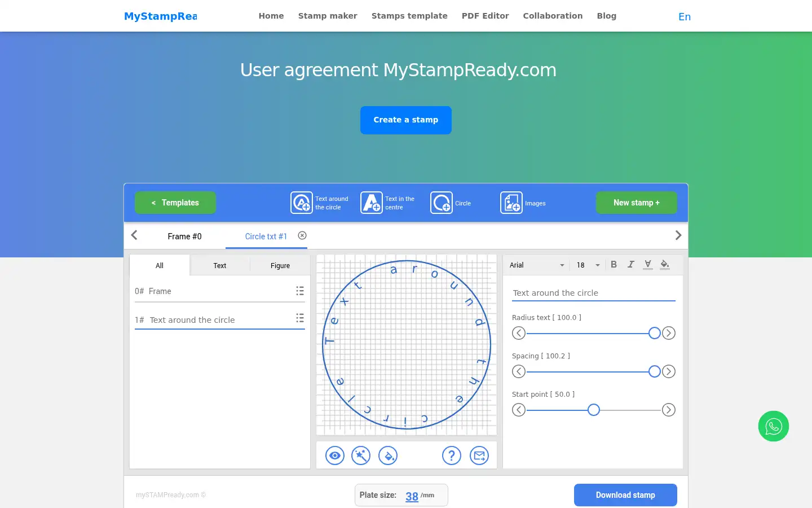812x508 pixels.
Task: Close the Circle txt #1 tab
Action: point(302,235)
